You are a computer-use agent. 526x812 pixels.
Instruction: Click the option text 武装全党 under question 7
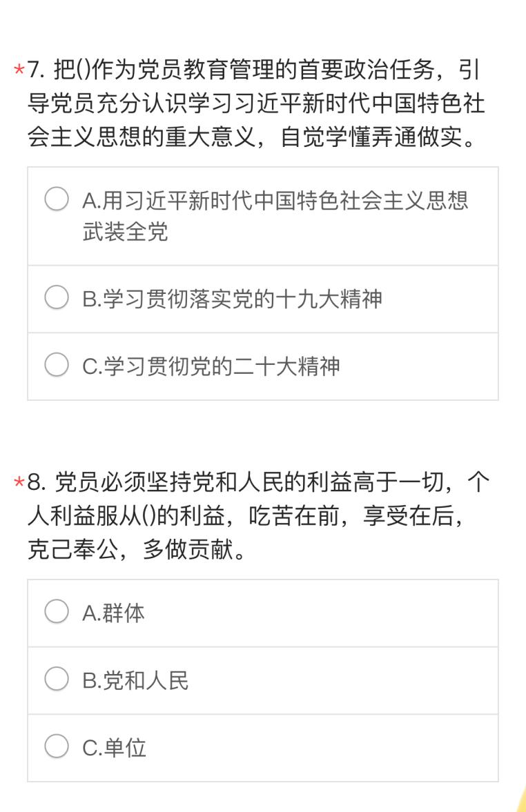125,231
